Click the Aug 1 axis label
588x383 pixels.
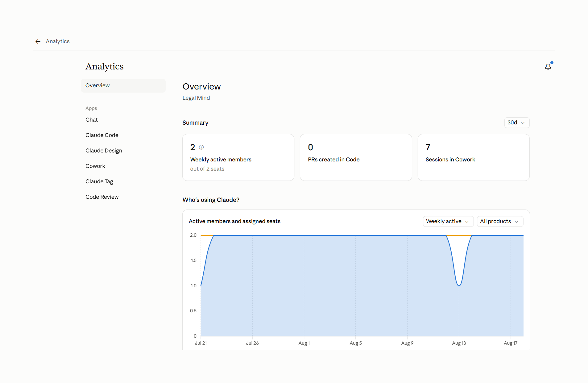click(x=304, y=343)
